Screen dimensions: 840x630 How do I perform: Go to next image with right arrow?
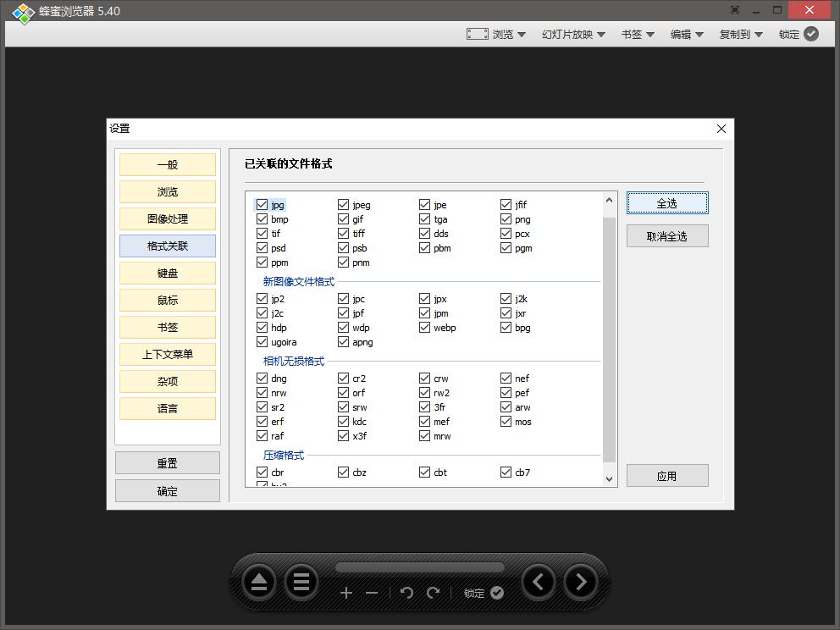(581, 582)
